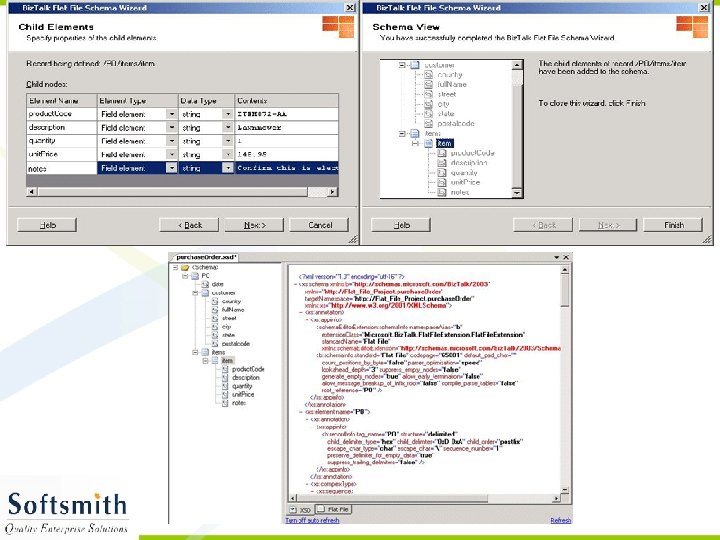Screen dimensions: 720x540
Task: Click description field icon in Schema View
Action: click(442, 163)
